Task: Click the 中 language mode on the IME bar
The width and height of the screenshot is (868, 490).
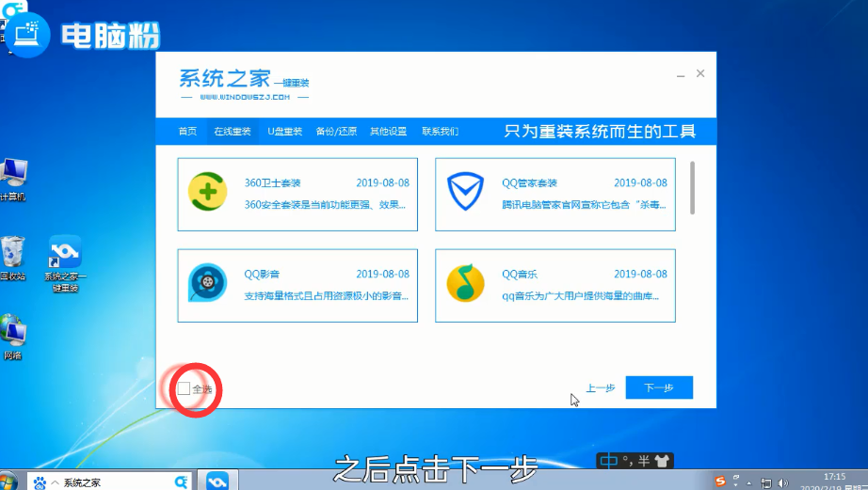Action: [x=609, y=461]
